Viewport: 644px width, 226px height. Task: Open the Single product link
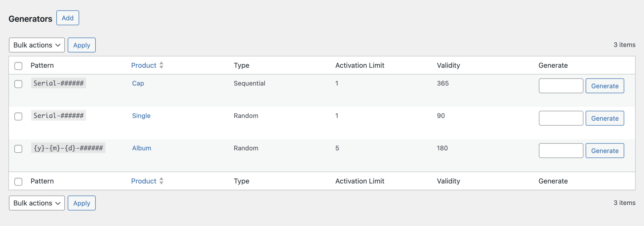tap(141, 116)
